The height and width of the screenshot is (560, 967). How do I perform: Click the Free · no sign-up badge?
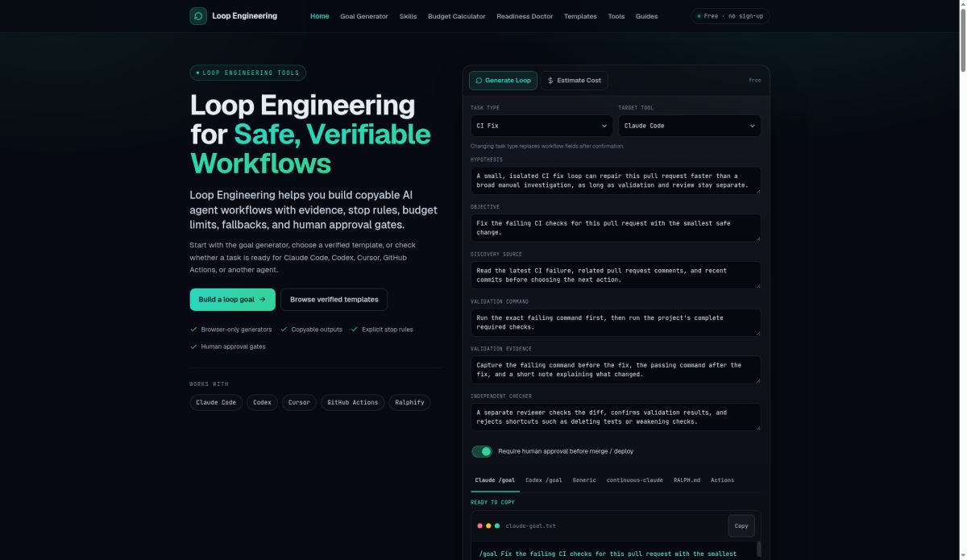[730, 16]
